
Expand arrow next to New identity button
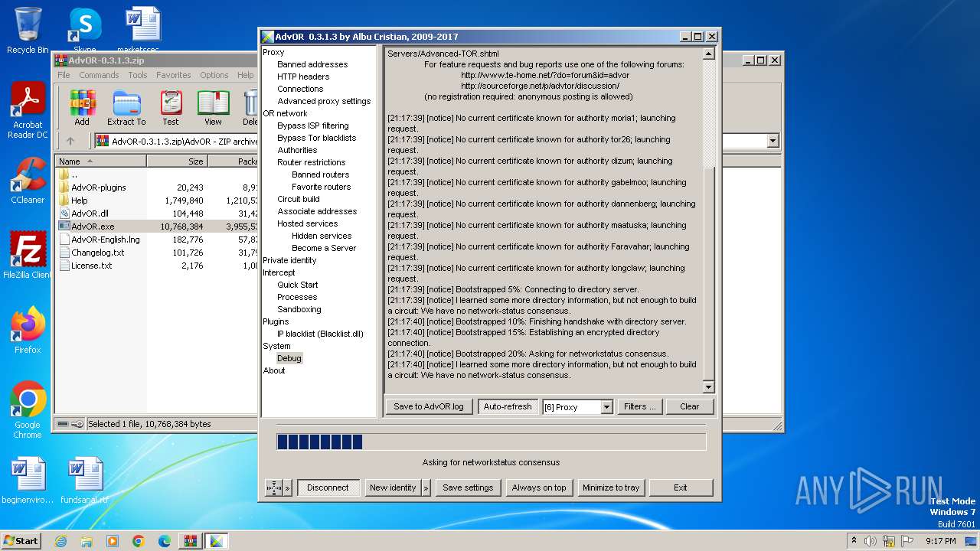[x=426, y=487]
